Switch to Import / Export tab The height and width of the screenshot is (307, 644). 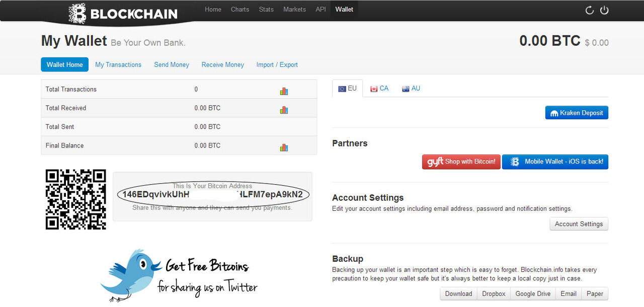pos(277,64)
